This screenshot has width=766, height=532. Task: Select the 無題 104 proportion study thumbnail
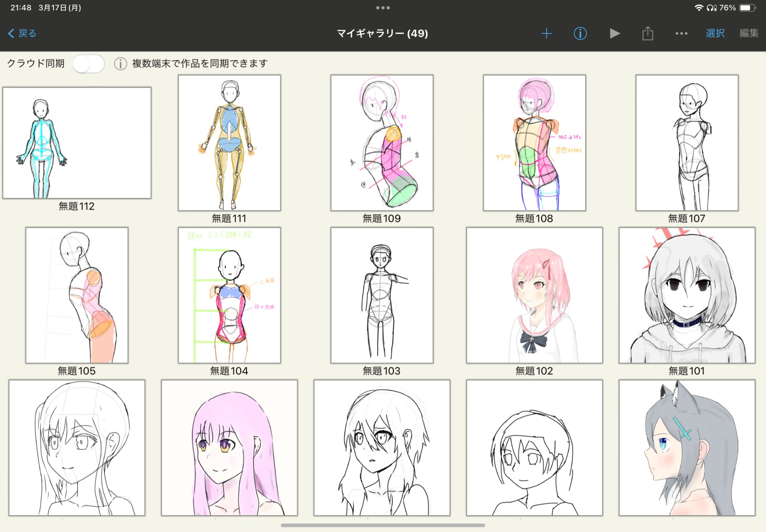pyautogui.click(x=229, y=295)
